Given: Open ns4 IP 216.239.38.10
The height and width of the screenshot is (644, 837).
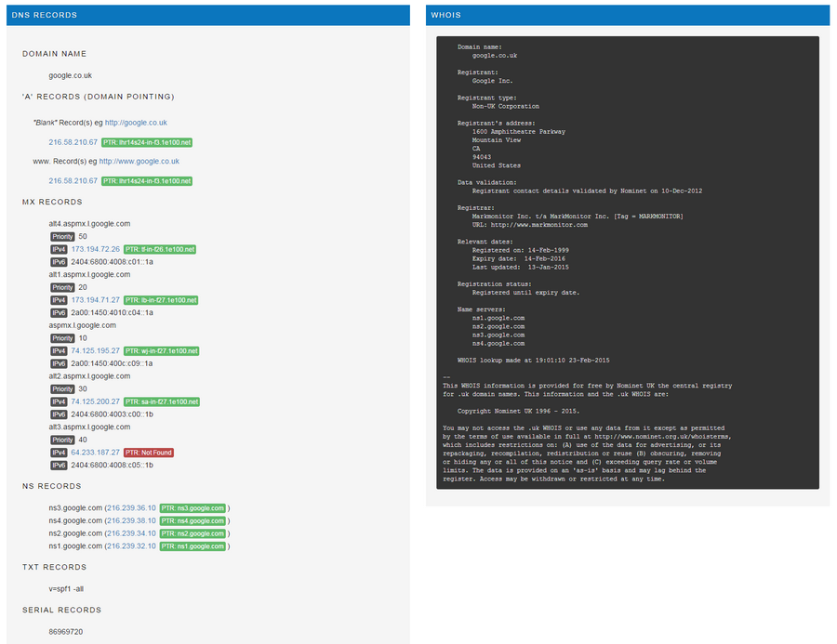Looking at the screenshot, I should (131, 520).
